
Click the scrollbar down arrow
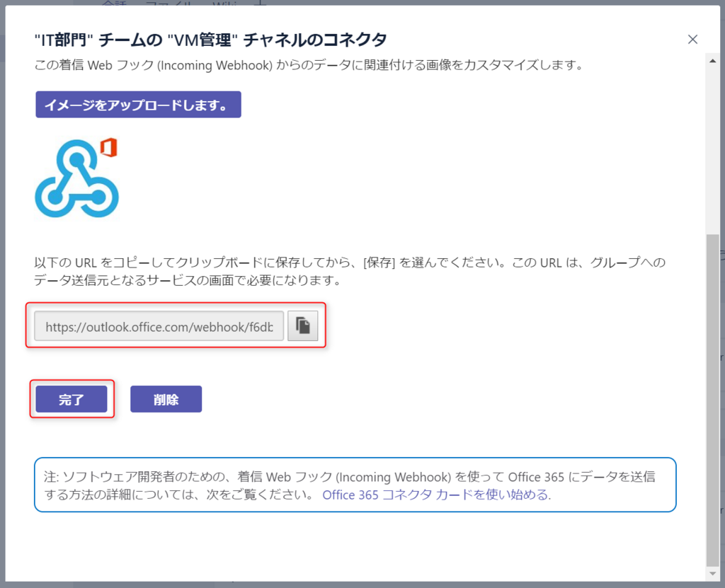[x=712, y=573]
